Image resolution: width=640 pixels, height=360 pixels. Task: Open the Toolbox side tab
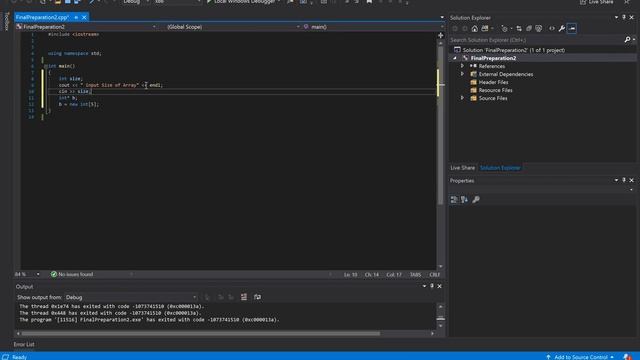[x=6, y=21]
